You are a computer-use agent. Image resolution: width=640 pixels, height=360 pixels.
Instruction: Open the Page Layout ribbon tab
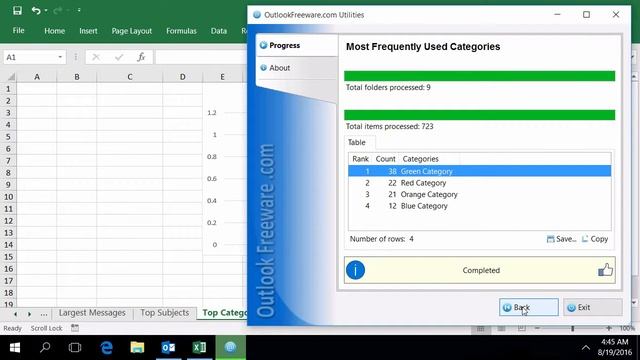131,31
